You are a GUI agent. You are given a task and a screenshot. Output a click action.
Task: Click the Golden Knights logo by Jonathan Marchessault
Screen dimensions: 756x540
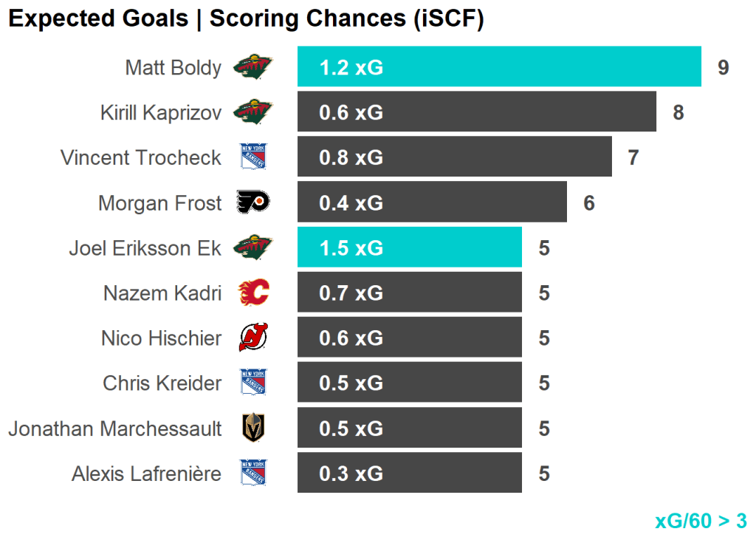tap(252, 428)
